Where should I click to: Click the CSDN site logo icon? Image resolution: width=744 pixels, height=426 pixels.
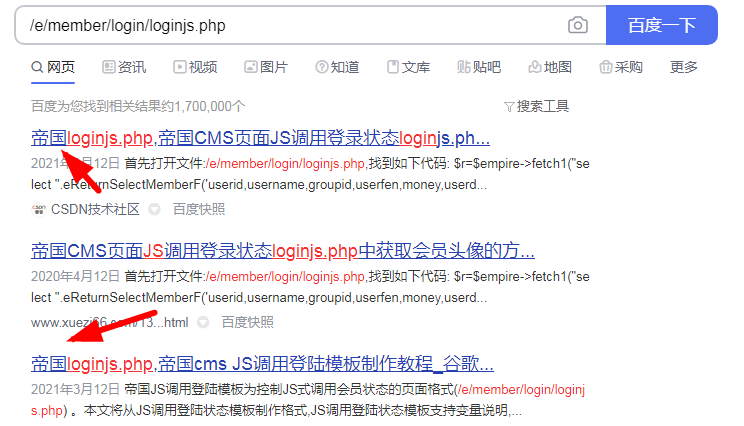[38, 209]
